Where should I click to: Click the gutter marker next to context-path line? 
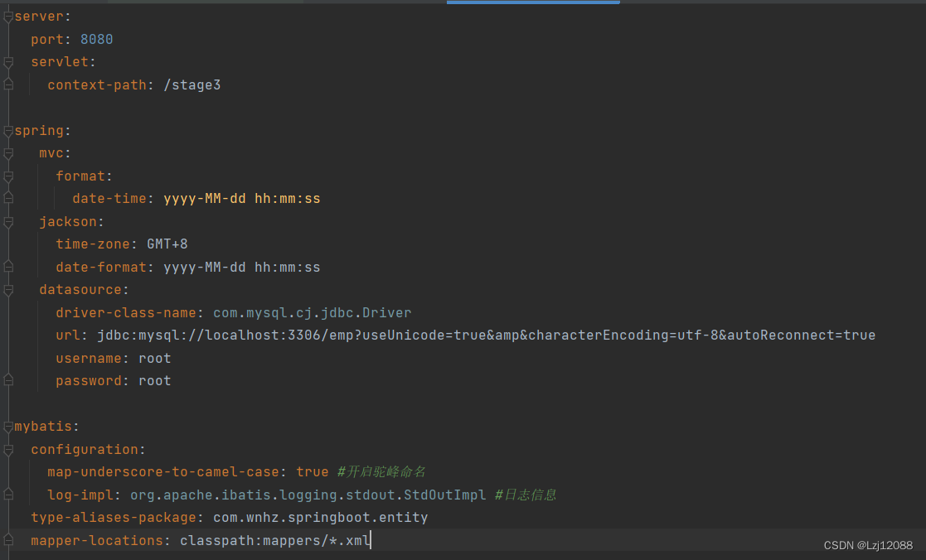pyautogui.click(x=7, y=84)
